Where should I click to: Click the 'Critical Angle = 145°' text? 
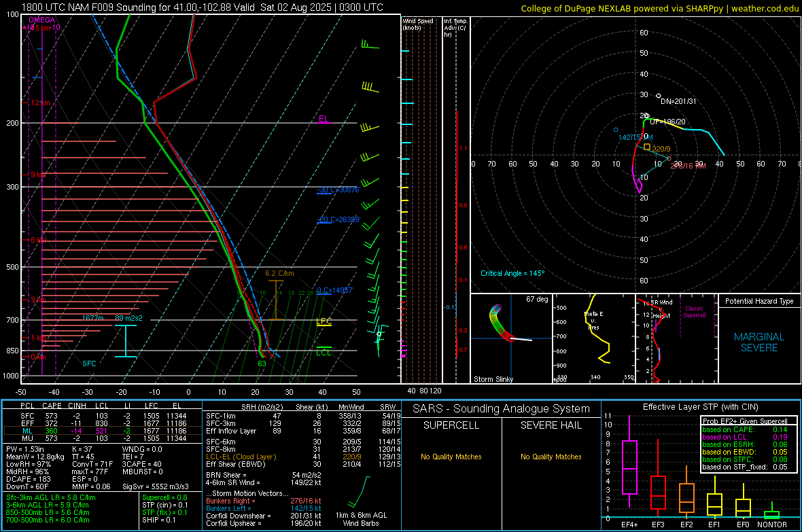coord(512,273)
